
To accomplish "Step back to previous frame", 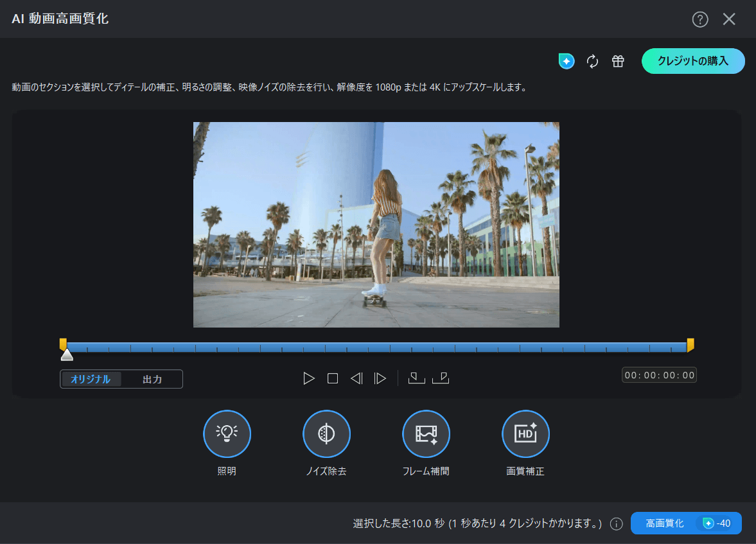I will (x=356, y=378).
